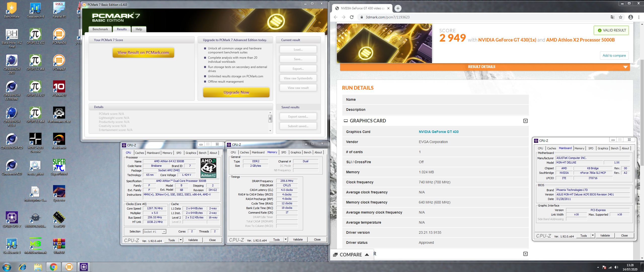Open the GPUID CPU-Z desktop shortcut
The image size is (644, 272).
(12, 220)
